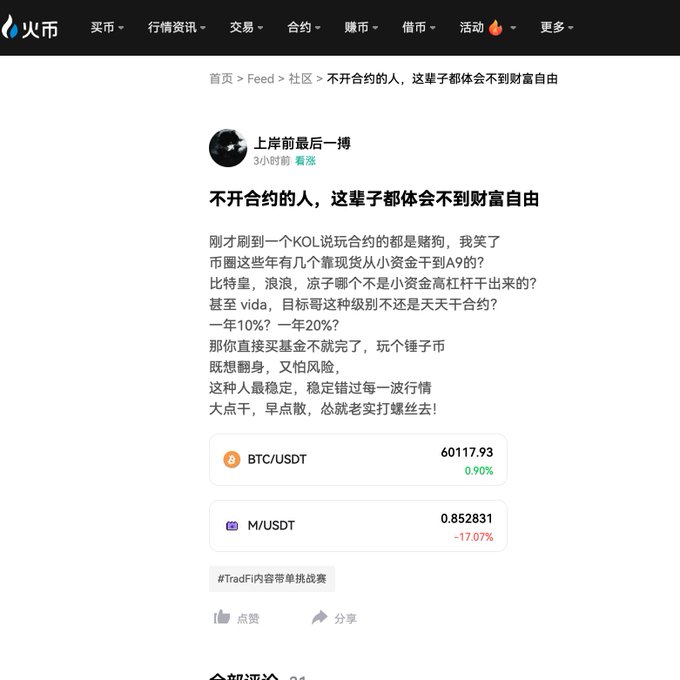Go to 首页 breadcrumb link
This screenshot has height=680, width=680.
coord(221,79)
